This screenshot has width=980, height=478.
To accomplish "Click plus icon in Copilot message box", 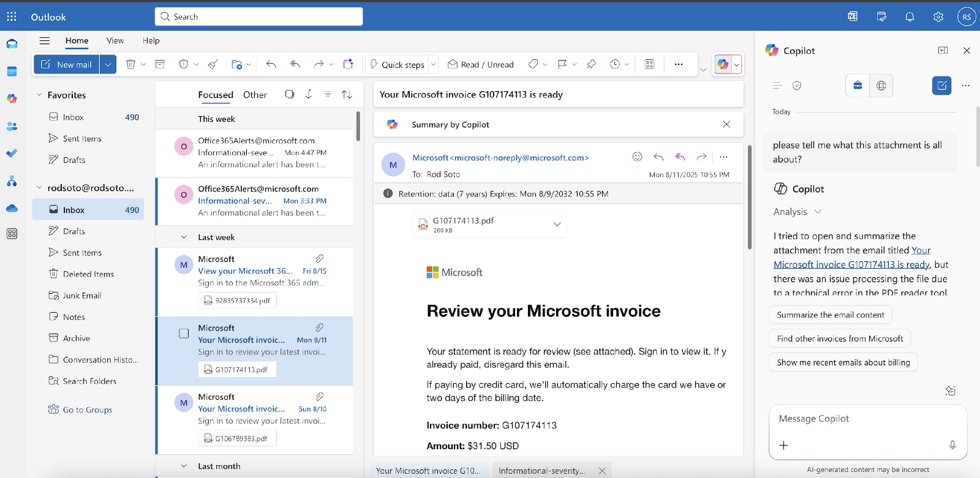I will (x=783, y=445).
